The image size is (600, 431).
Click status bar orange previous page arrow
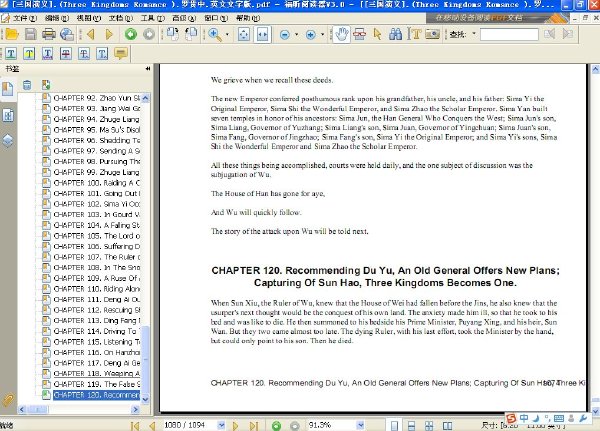click(152, 426)
